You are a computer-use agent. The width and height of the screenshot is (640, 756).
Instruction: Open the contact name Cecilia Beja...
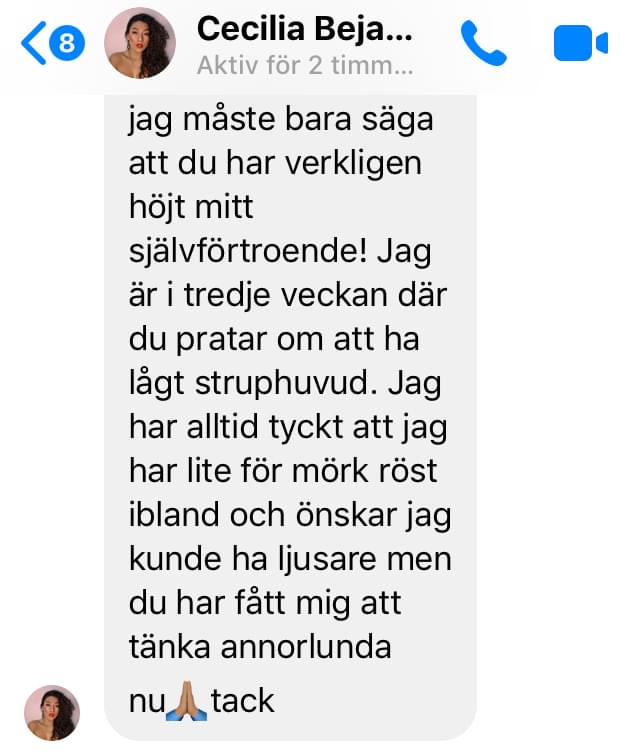coord(305,28)
